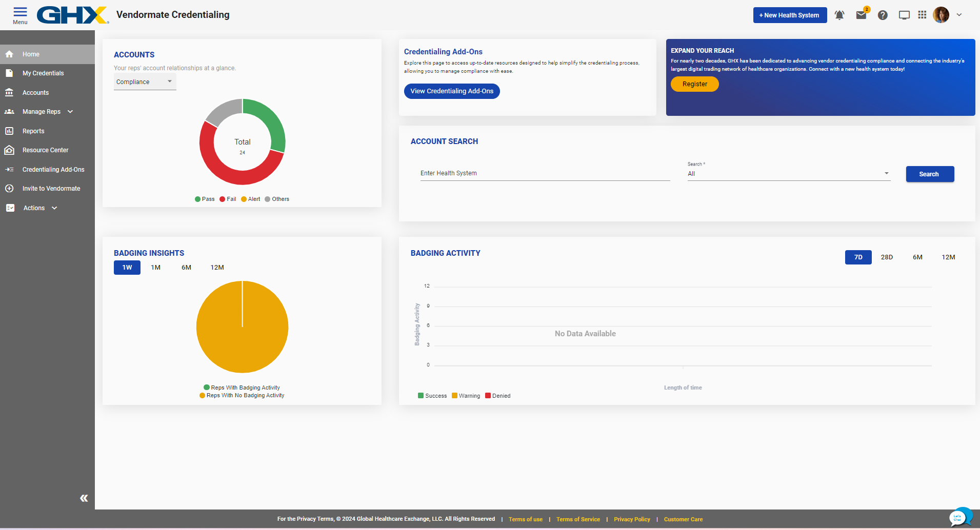Toggle the Fail legend item

228,199
